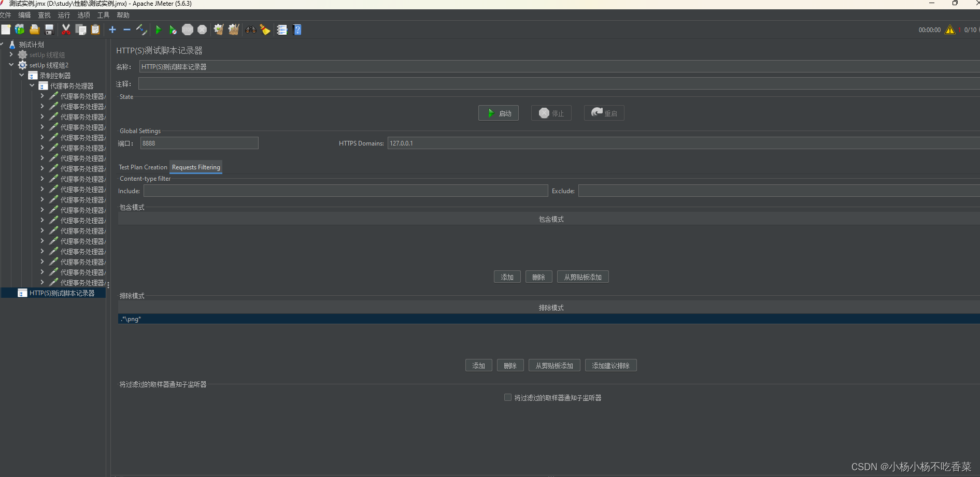Collapse the 录制控制器 tree arrow
The width and height of the screenshot is (980, 477).
(22, 75)
